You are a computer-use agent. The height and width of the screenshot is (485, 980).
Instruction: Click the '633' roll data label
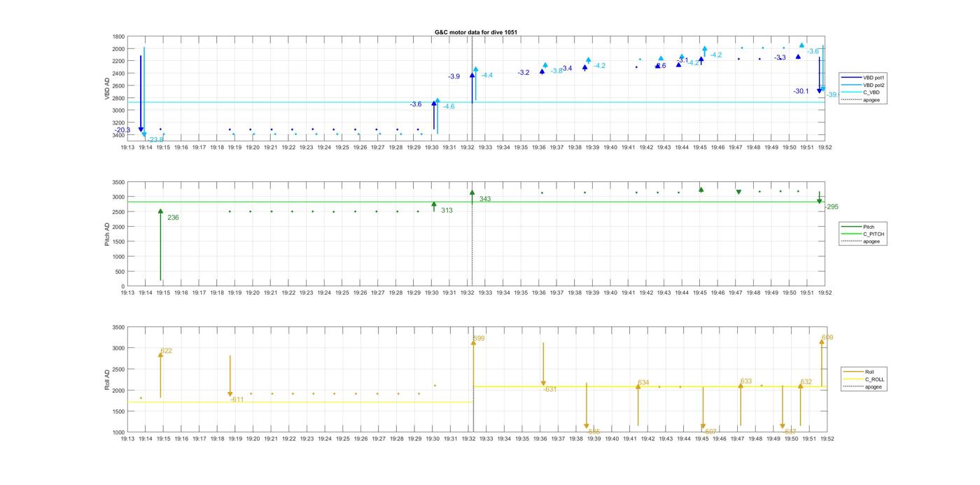pyautogui.click(x=746, y=382)
